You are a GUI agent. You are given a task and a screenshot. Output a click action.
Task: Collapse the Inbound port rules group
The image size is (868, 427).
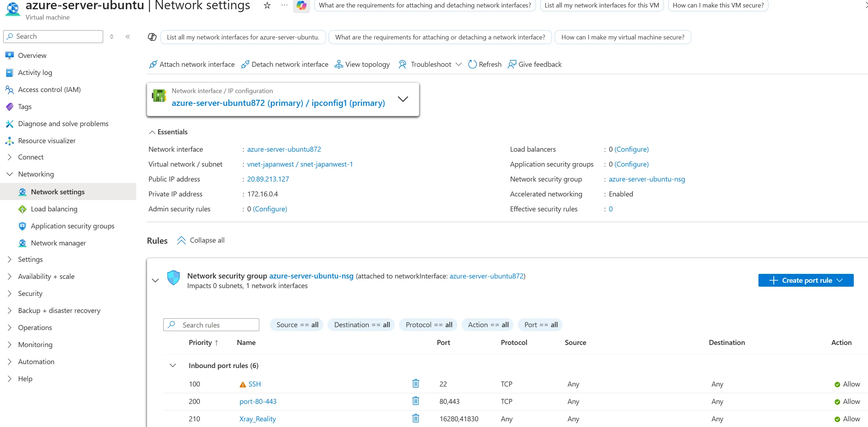(173, 366)
